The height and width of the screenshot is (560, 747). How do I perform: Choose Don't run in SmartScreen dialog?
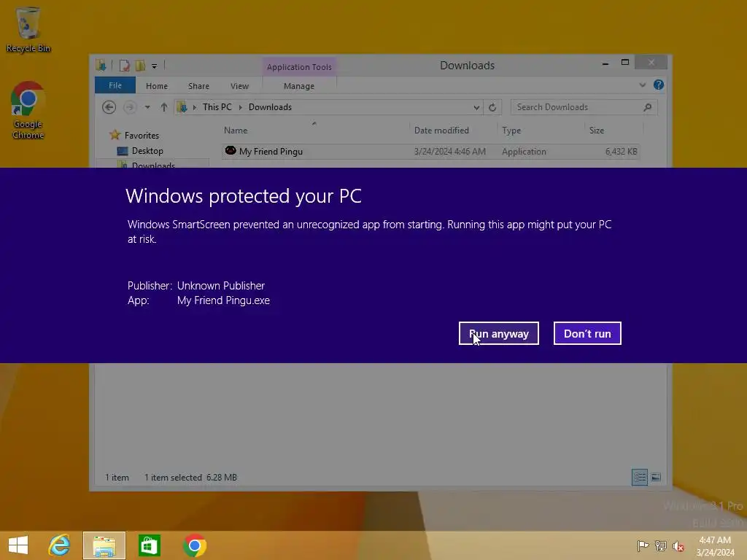point(587,333)
